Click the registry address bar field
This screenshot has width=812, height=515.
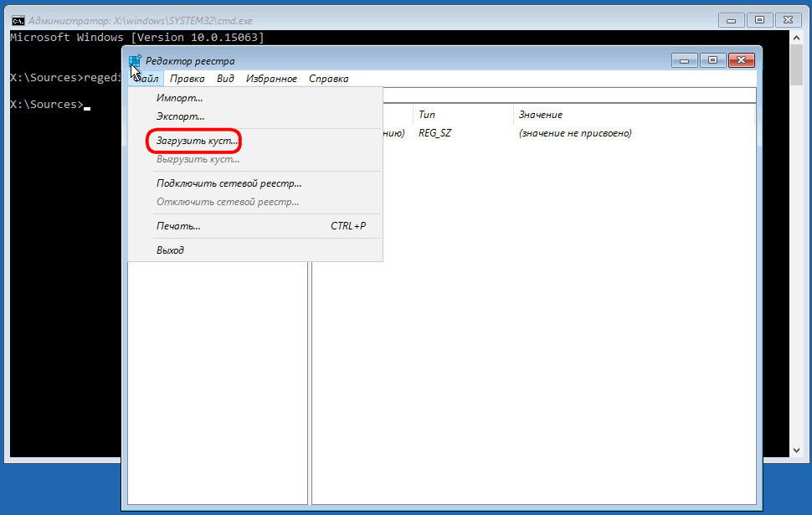coord(569,95)
